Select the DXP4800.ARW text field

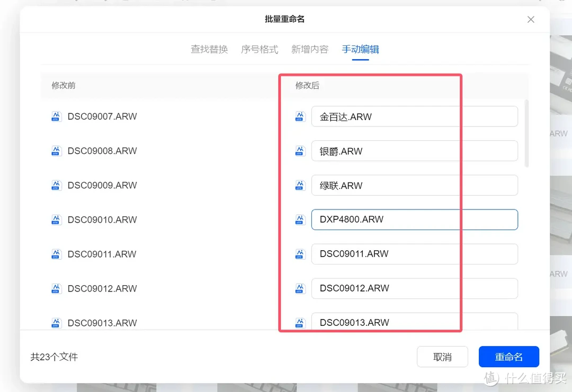[415, 220]
